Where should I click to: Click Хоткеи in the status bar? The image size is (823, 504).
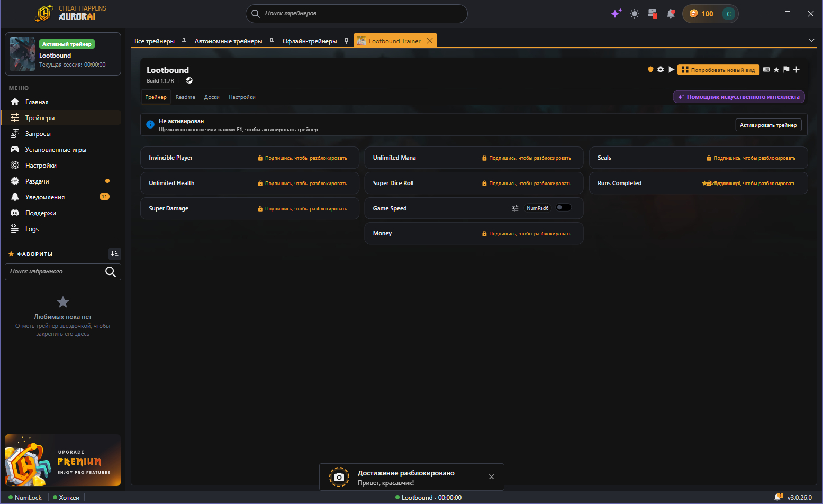point(66,498)
